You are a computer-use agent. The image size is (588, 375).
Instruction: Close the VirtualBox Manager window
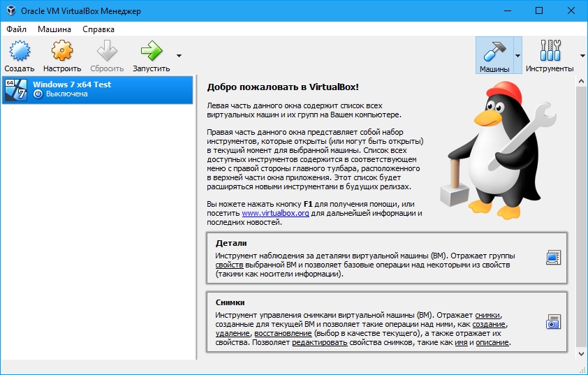tap(571, 10)
